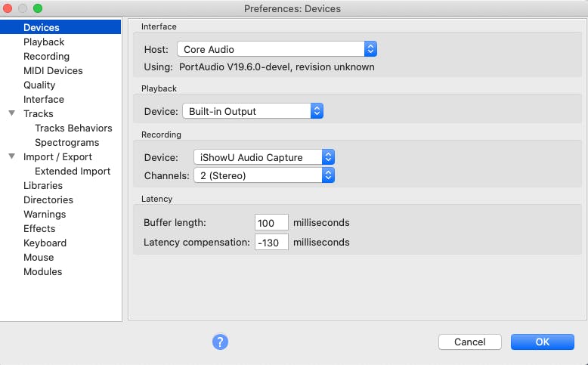
Task: Dismiss dialog with the Cancel button
Action: [x=470, y=342]
